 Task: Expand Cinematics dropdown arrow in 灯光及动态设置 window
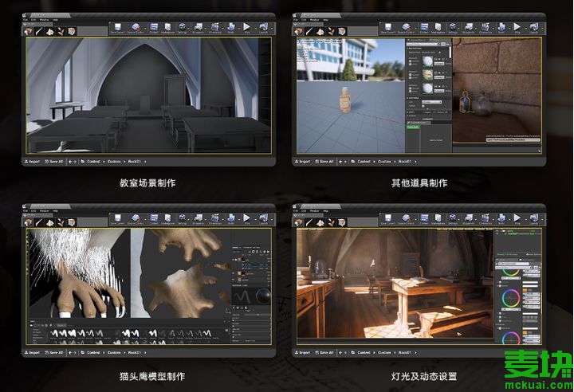pos(493,220)
